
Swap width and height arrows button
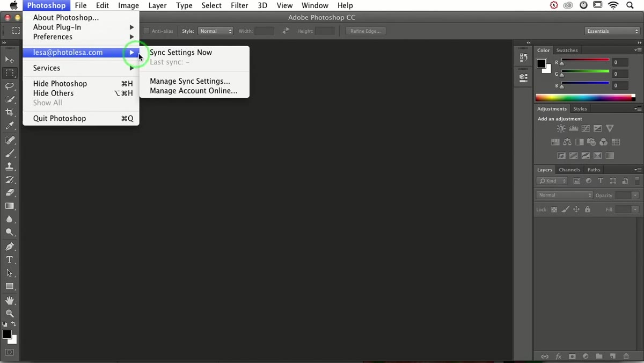[x=286, y=31]
